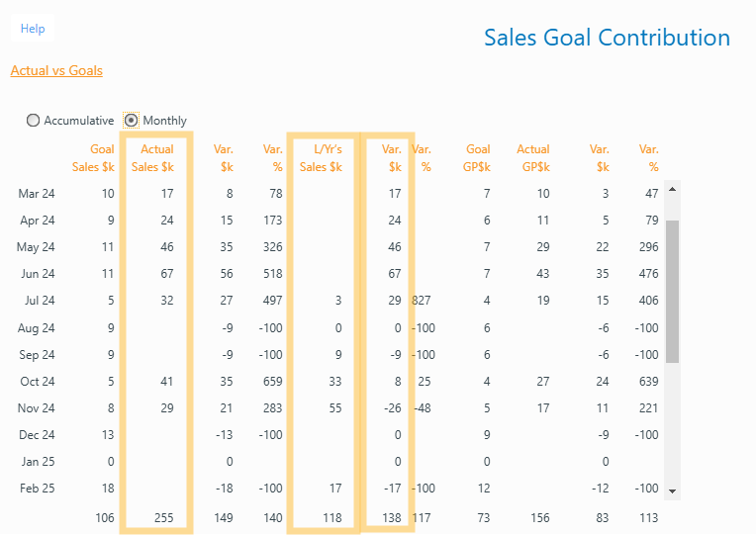Screen dimensions: 756x535
Task: Select the Mar 24 row label
Action: pos(37,194)
